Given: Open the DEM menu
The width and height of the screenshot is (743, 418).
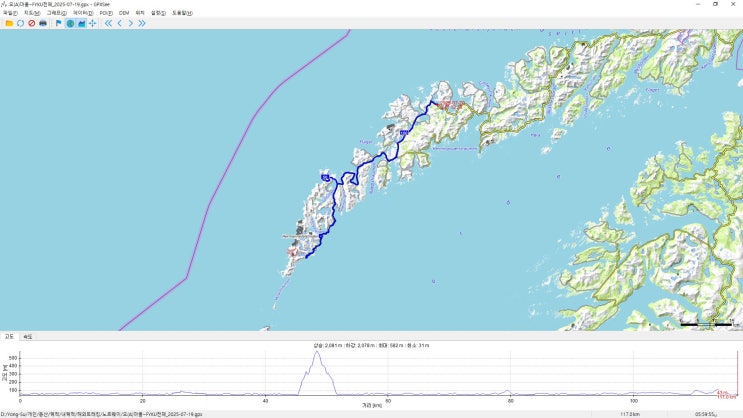Looking at the screenshot, I should 124,13.
